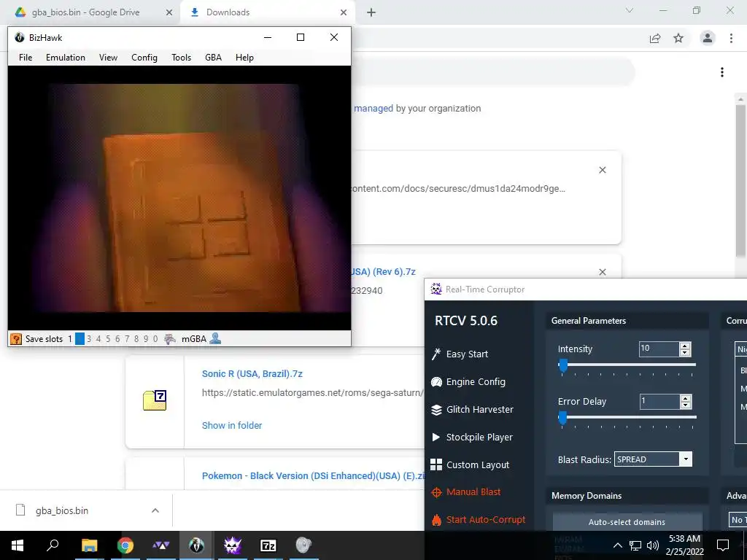Open Downloads page more-actions menu
Screen dimensions: 747x560
pos(722,72)
